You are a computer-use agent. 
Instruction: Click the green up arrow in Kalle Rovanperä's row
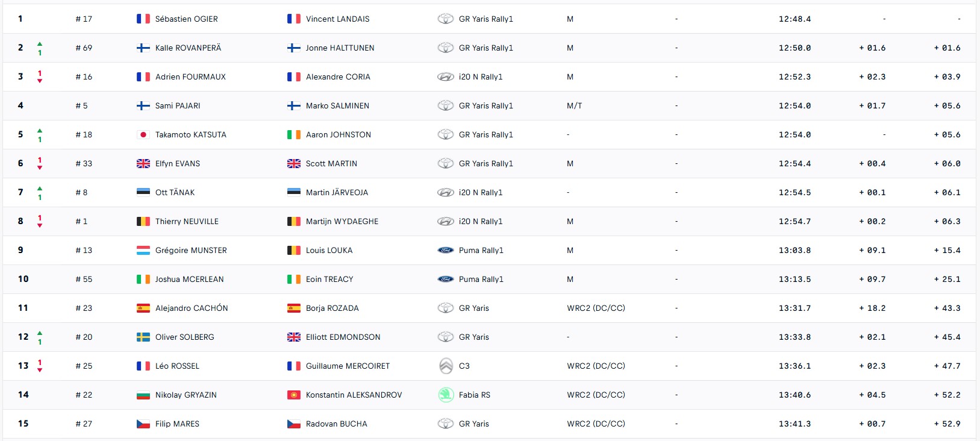pos(40,45)
